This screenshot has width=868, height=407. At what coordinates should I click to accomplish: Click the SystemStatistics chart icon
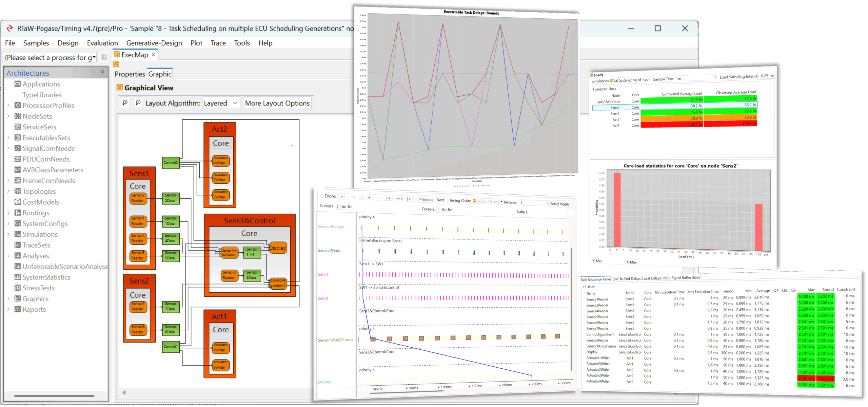(x=18, y=277)
